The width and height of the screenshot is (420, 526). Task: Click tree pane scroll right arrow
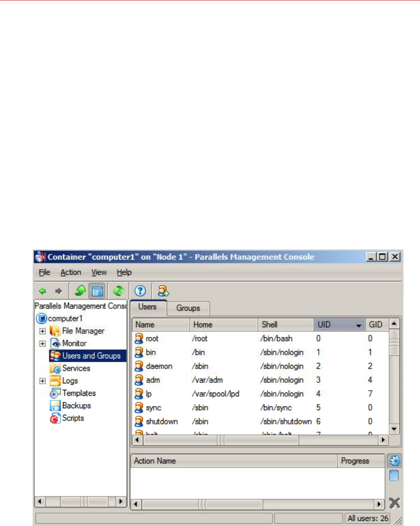120,502
